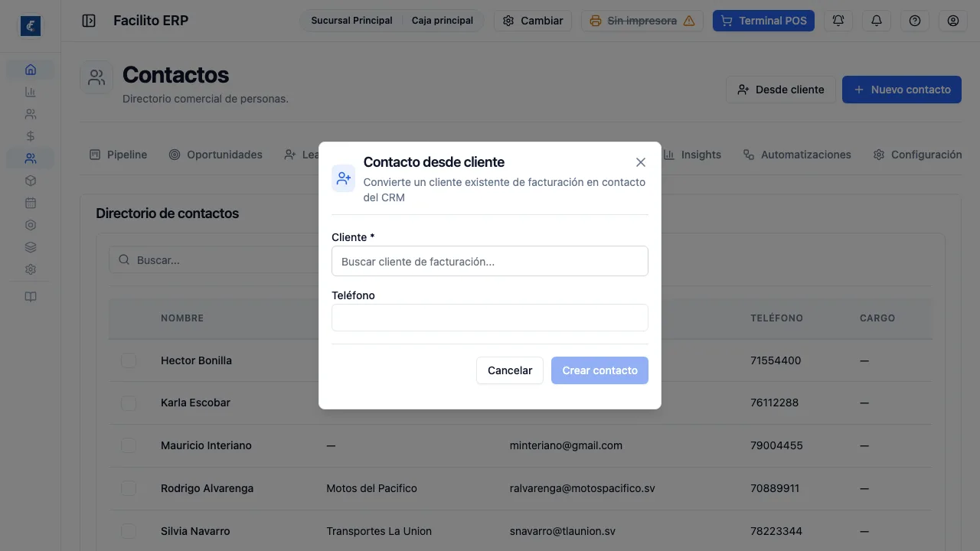Click the Cancelar button
Viewport: 980px width, 551px height.
point(510,370)
